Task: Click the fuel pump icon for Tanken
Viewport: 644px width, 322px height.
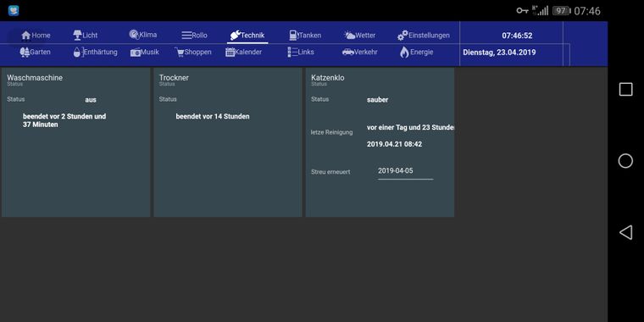Action: coord(293,36)
